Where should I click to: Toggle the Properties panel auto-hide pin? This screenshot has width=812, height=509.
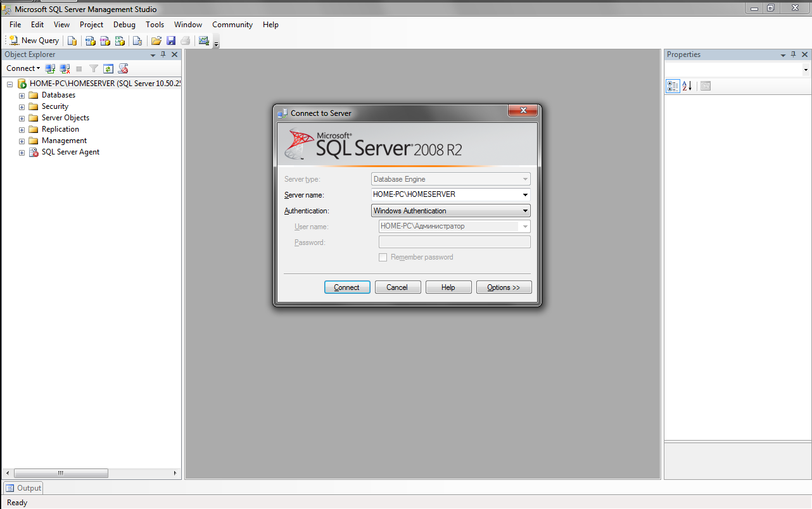point(794,54)
